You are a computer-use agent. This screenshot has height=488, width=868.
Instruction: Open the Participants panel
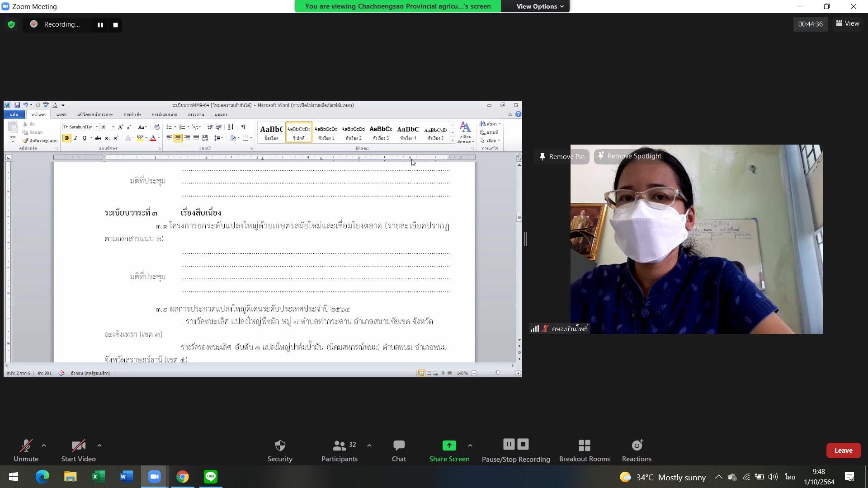[339, 451]
